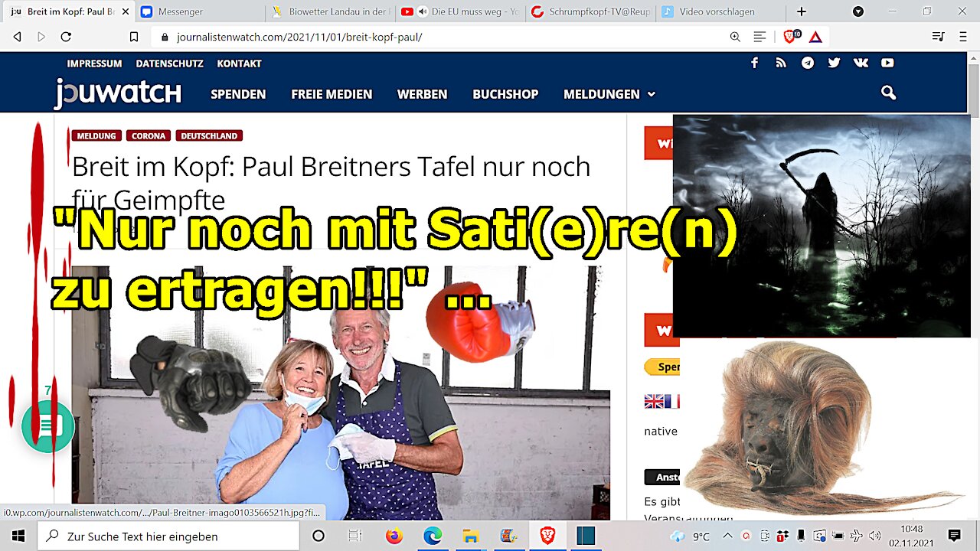The image size is (980, 551).
Task: Open the green floating comments button
Action: 48,426
